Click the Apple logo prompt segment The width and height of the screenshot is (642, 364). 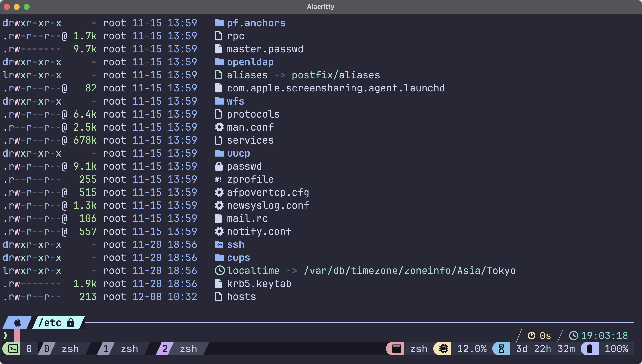click(17, 323)
